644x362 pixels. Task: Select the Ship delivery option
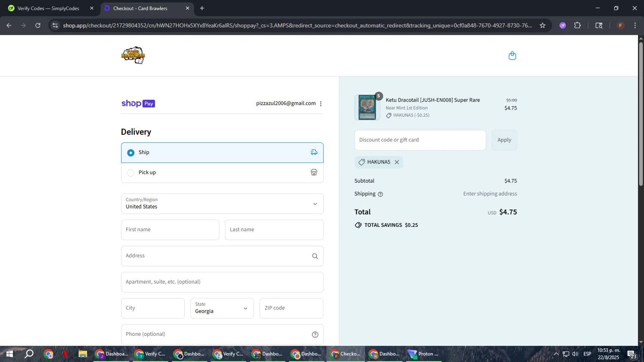[222, 153]
